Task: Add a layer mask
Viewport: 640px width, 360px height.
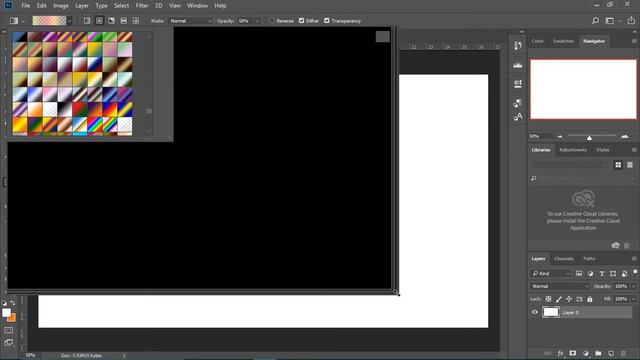Action: tap(573, 353)
